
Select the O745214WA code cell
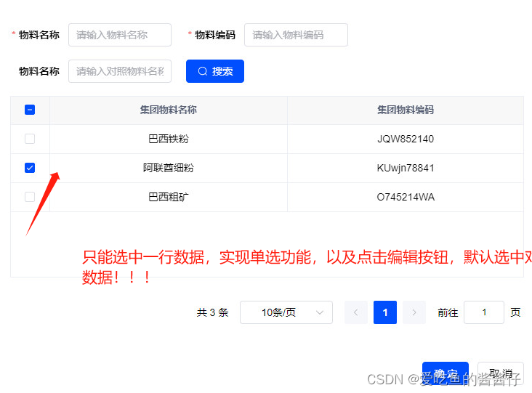(x=406, y=198)
